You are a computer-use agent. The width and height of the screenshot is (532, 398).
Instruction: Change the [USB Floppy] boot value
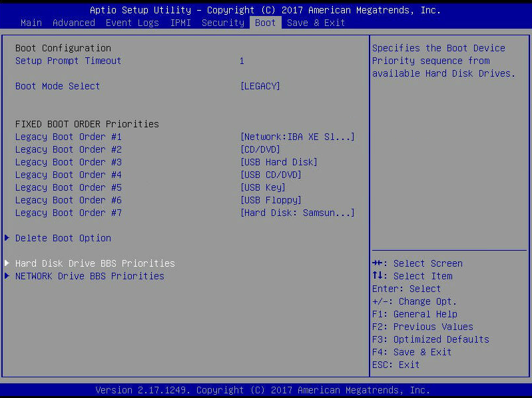pos(271,201)
